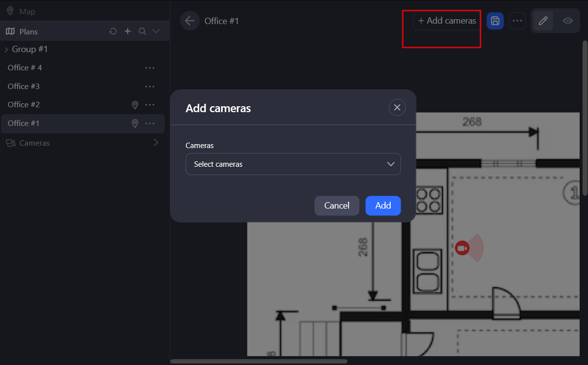Click the plus icon in Plans header
Screen dimensions: 588x365
127,31
